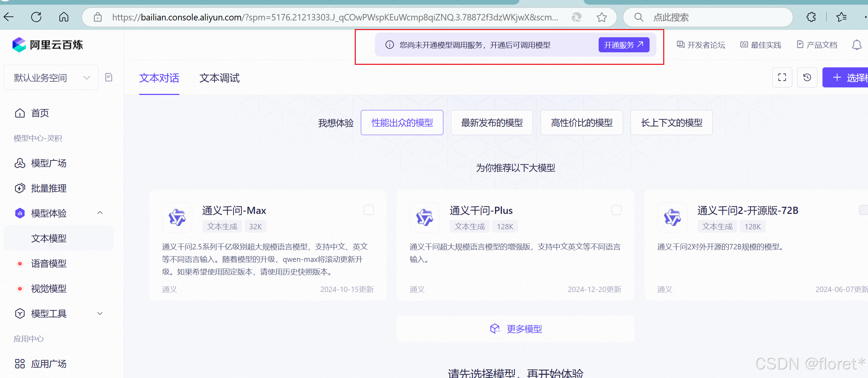Go back with the browser back arrow

point(9,17)
